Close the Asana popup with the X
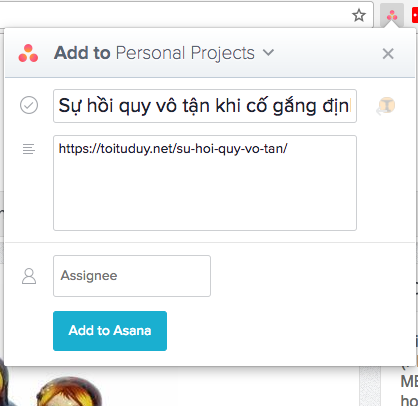This screenshot has width=418, height=406. (x=388, y=54)
